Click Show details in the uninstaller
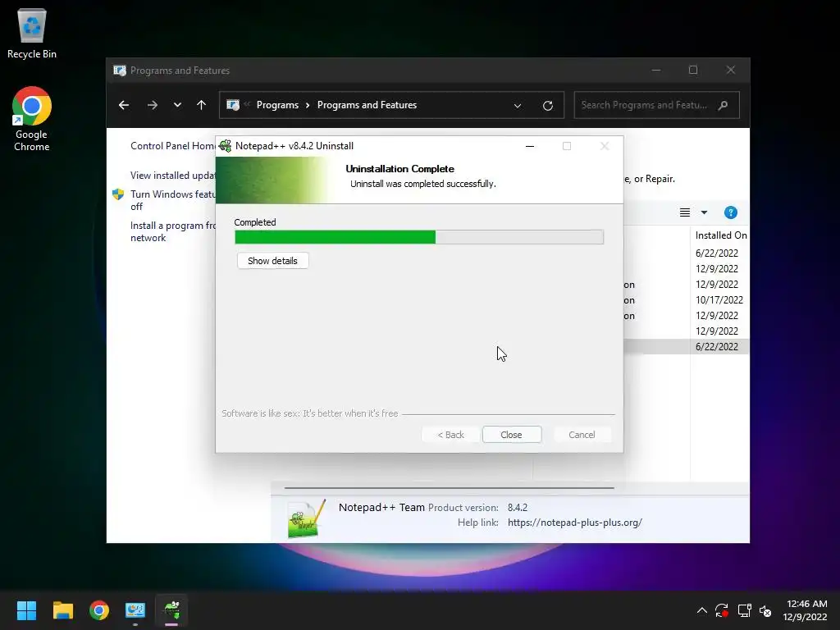Viewport: 840px width, 630px height. [272, 261]
